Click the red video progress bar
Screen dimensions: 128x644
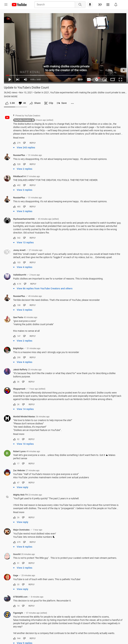(x=66, y=75)
